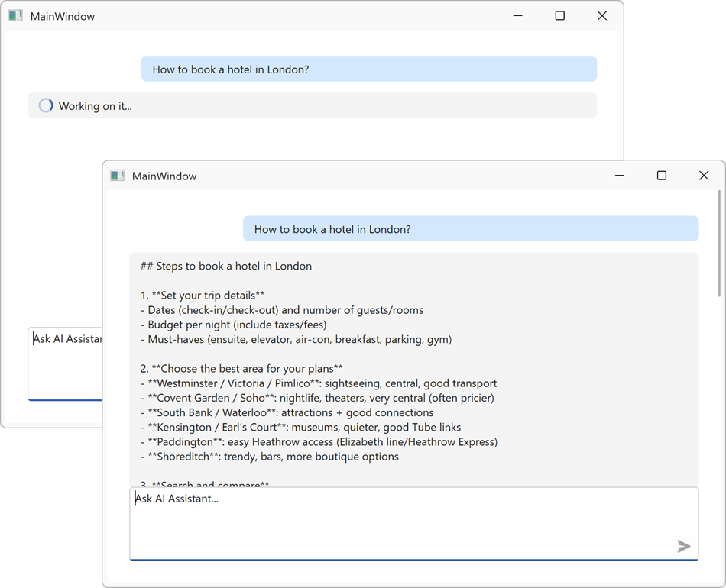The image size is (726, 588).
Task: Click the '## Steps to book a hotel in London' heading
Action: [x=226, y=266]
